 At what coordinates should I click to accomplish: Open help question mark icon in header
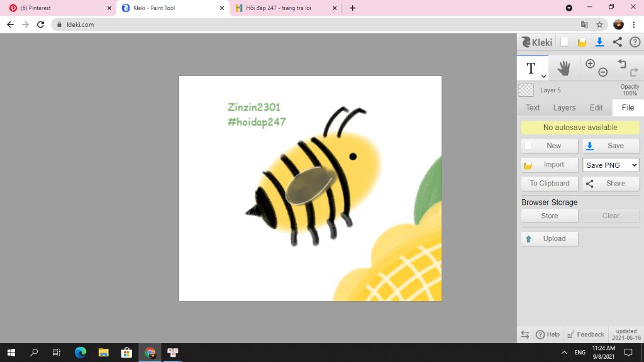(635, 42)
